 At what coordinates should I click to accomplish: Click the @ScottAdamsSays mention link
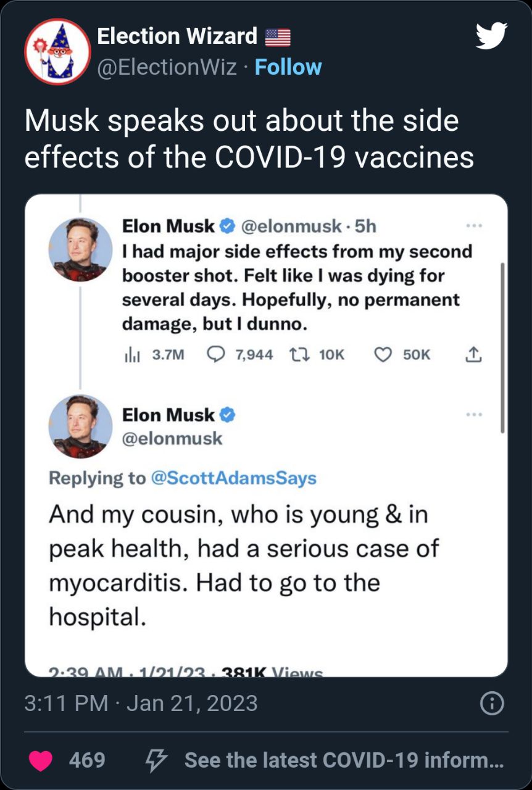[233, 478]
